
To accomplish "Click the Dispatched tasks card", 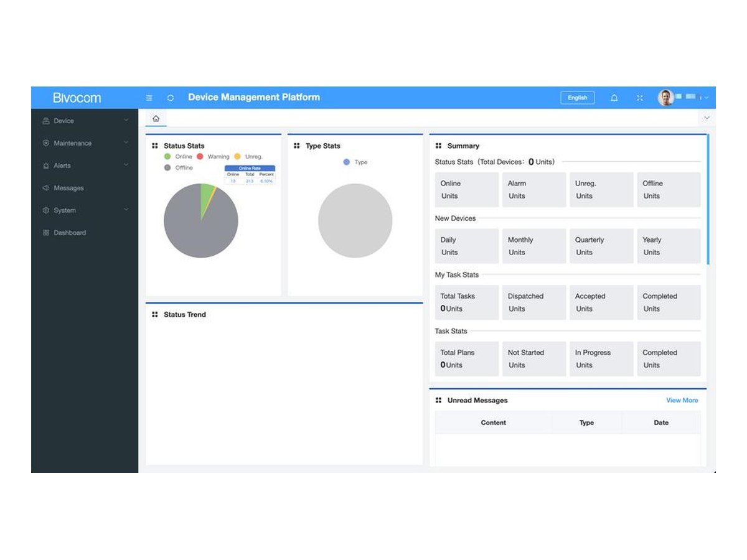I will point(534,302).
